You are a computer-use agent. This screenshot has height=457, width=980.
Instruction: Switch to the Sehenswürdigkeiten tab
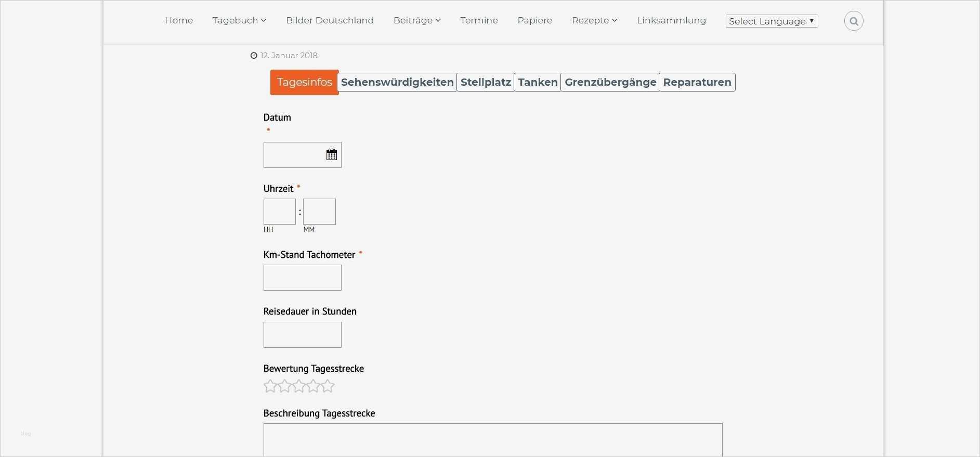point(397,82)
